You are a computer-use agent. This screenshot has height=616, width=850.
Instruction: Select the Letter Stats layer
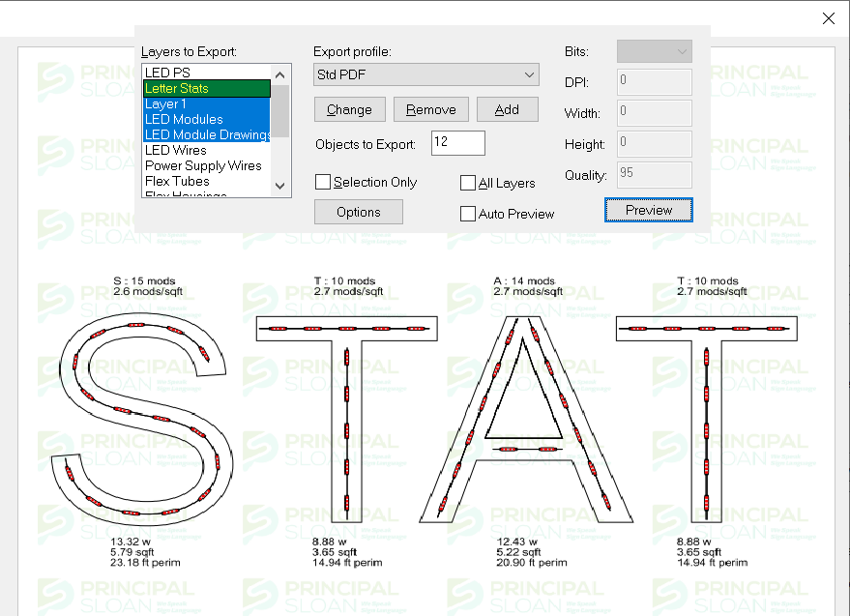click(x=177, y=88)
